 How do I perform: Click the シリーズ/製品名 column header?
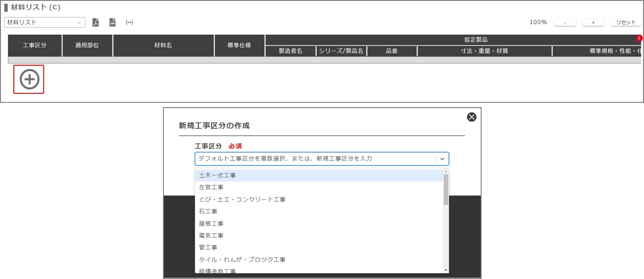pyautogui.click(x=341, y=51)
